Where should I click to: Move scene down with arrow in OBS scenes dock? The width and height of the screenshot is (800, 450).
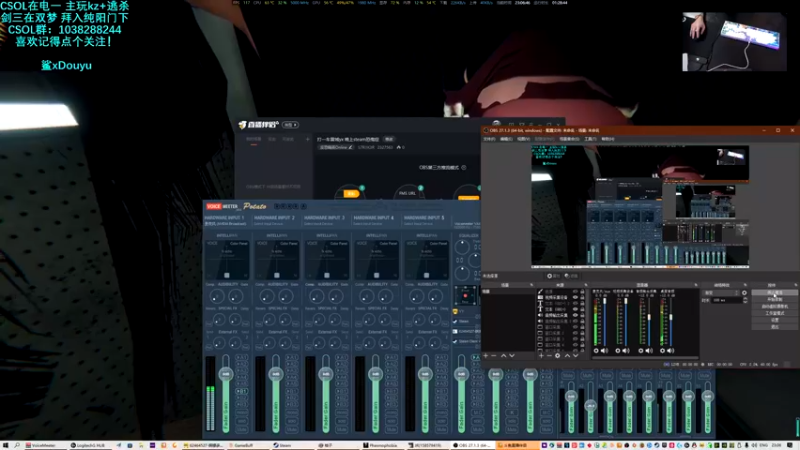512,356
